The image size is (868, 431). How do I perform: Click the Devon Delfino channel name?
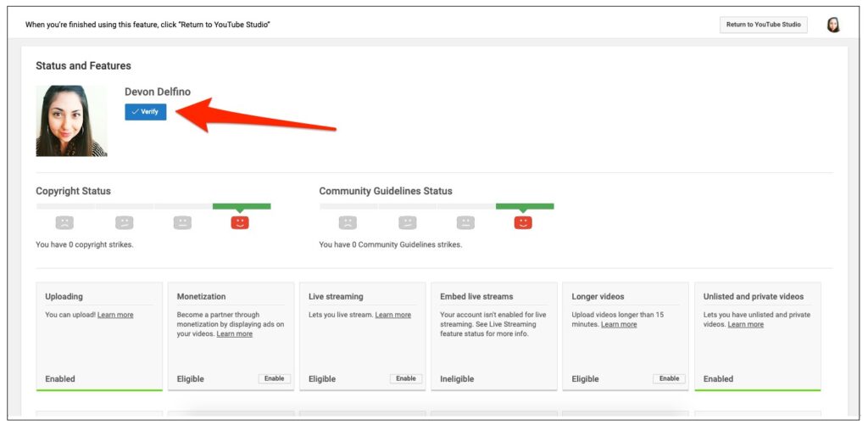coord(158,92)
